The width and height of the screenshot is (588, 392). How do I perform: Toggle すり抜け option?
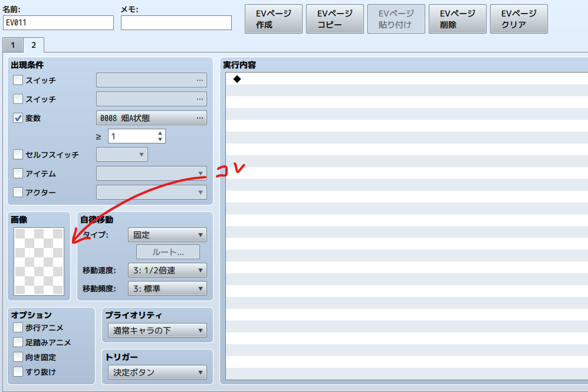(x=18, y=372)
